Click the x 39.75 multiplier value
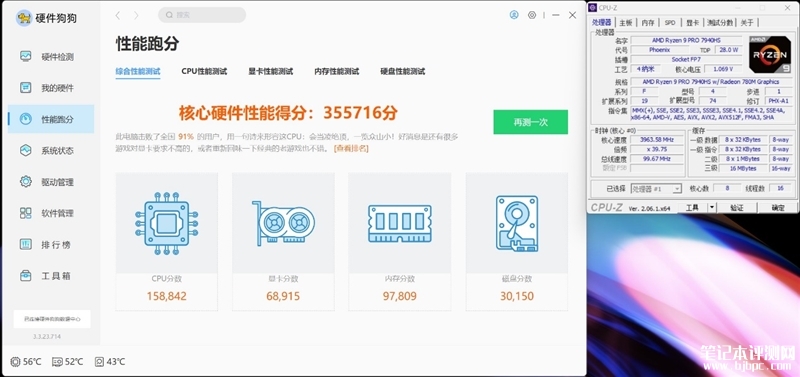 657,149
